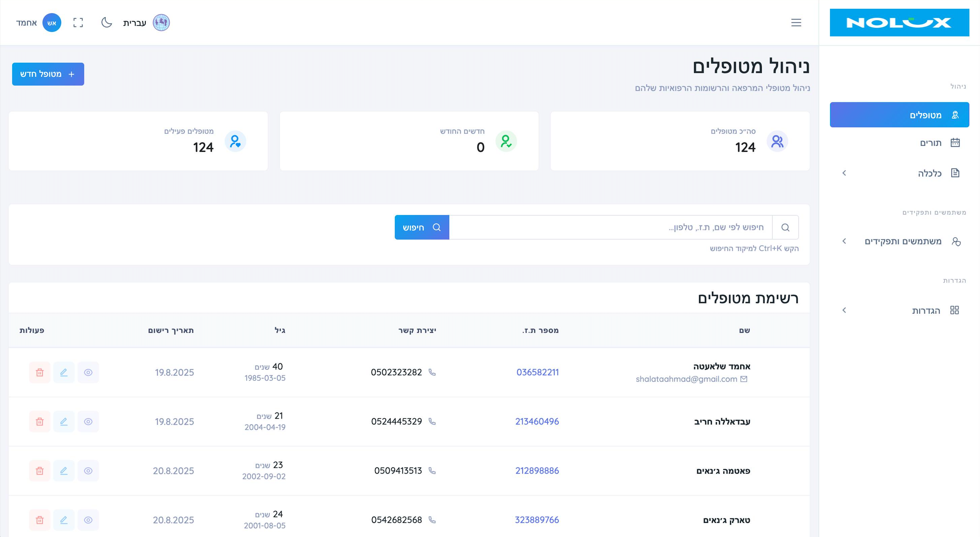Open ID number link 036582211
The height and width of the screenshot is (537, 980).
[x=537, y=372]
